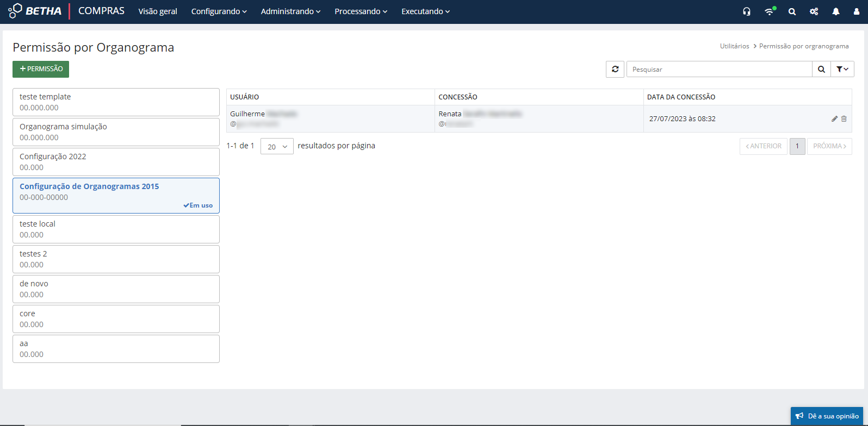868x426 pixels.
Task: Open the settings gears icon
Action: (814, 11)
